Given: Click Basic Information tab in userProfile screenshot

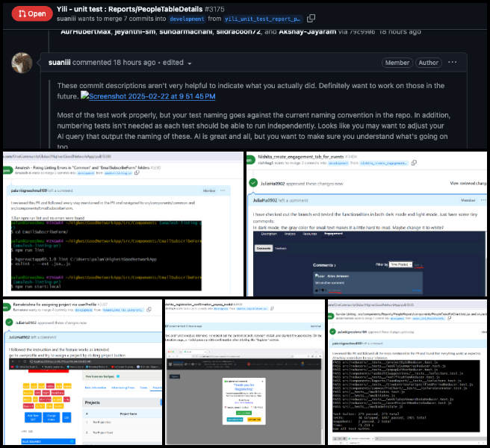Looking at the screenshot, I should 96,388.
